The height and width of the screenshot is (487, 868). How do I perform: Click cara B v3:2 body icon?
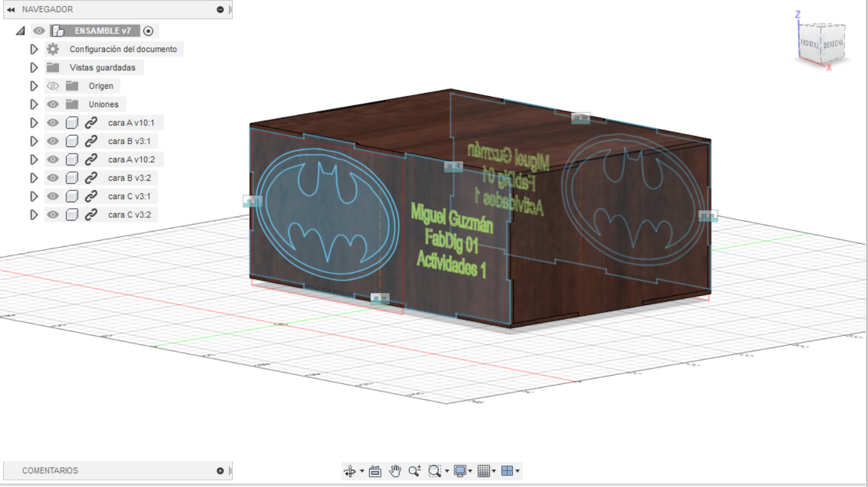tap(72, 178)
